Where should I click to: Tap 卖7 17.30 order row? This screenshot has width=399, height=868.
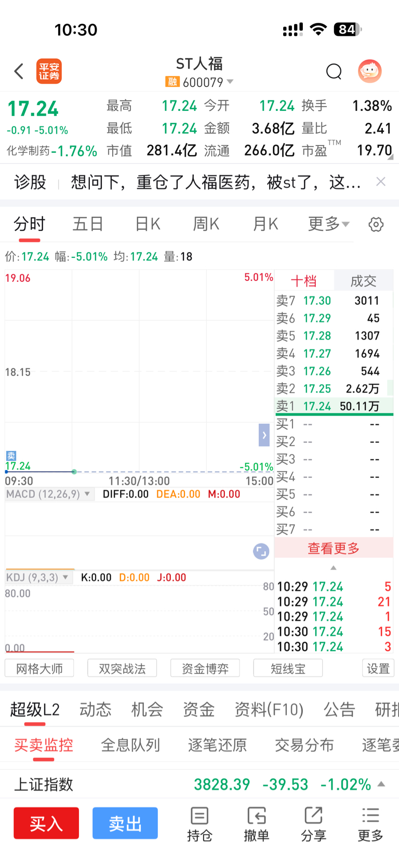(334, 301)
